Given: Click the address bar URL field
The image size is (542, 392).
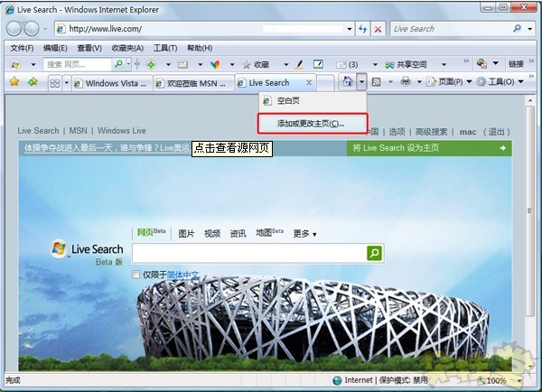Looking at the screenshot, I should click(201, 29).
